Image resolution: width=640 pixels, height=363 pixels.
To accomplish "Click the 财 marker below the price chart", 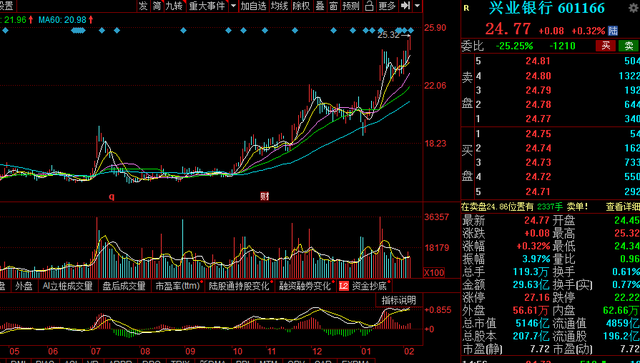I will tap(264, 196).
